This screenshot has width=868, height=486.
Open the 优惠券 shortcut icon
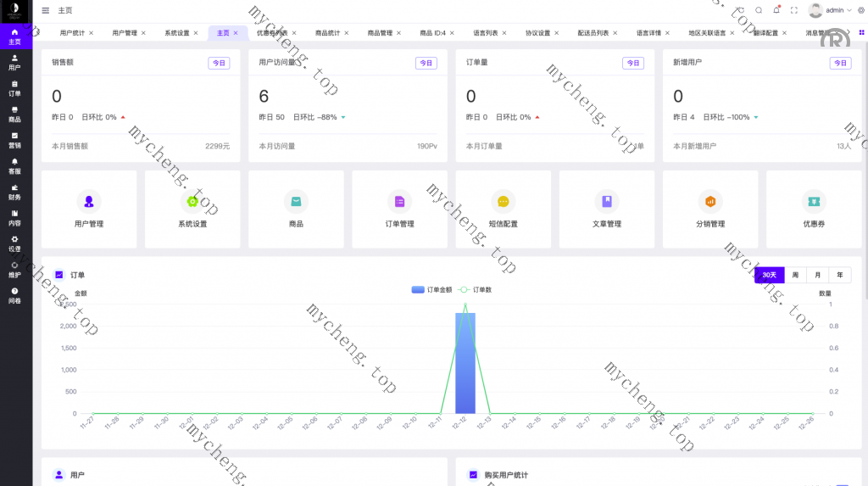814,202
